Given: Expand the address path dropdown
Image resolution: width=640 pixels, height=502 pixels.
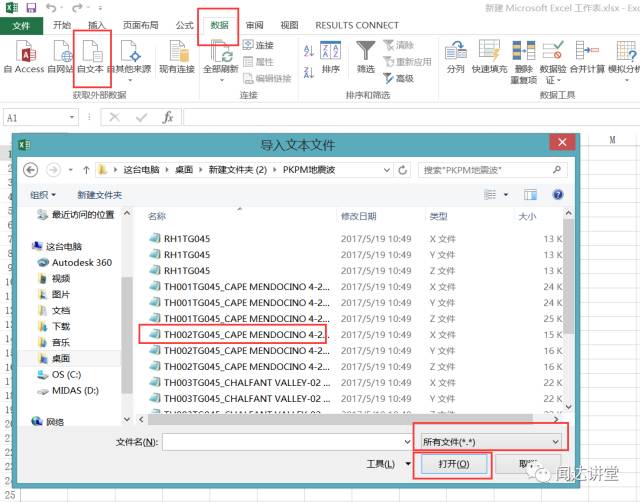Looking at the screenshot, I should pyautogui.click(x=387, y=170).
